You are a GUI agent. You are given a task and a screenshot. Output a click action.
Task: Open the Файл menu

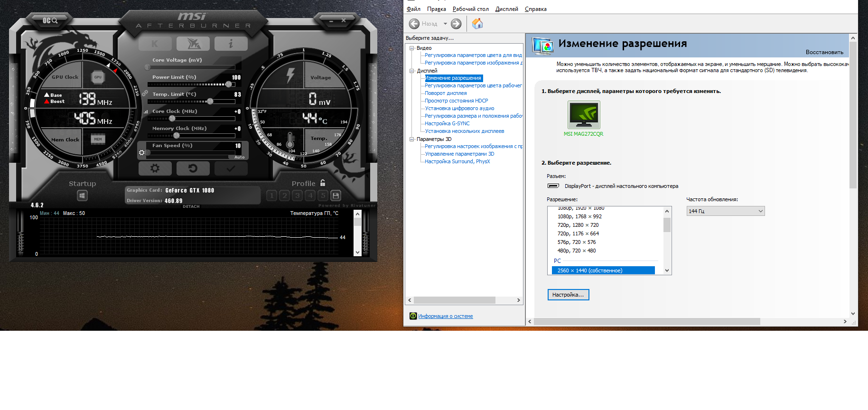413,9
